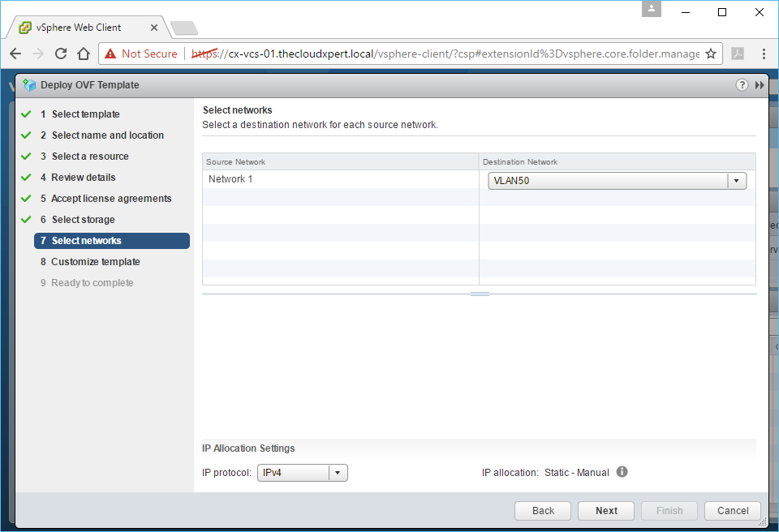779x532 pixels.
Task: Click the browser home icon
Action: click(x=83, y=54)
